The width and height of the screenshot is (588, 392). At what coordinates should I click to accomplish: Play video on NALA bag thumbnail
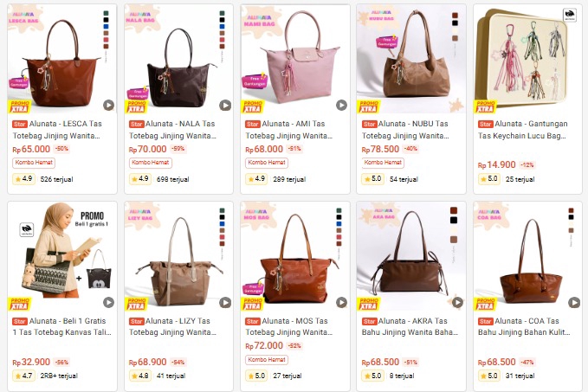(x=225, y=106)
